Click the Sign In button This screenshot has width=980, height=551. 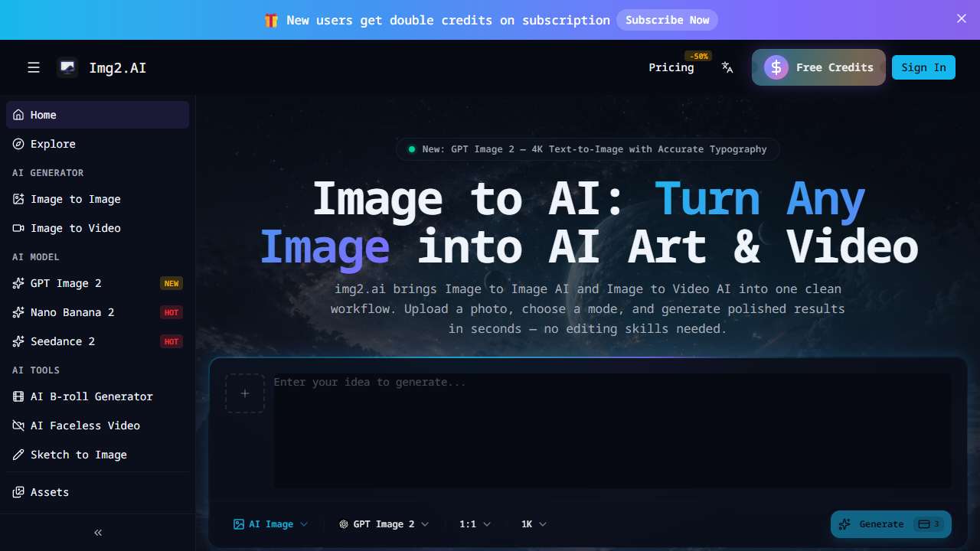point(923,67)
